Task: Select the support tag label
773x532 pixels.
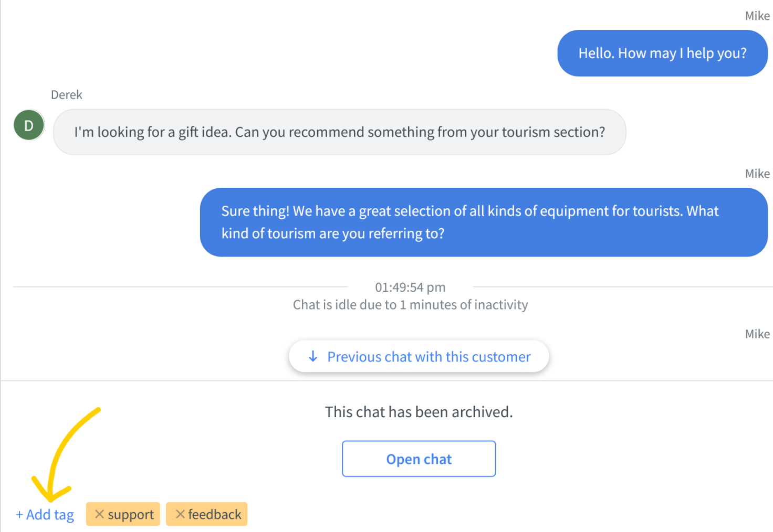Action: point(131,515)
